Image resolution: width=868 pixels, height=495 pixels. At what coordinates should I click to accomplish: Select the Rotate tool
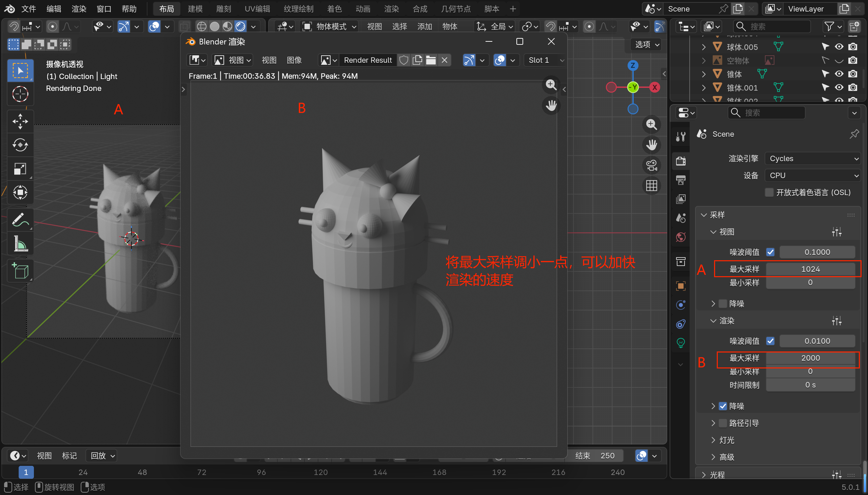click(20, 145)
